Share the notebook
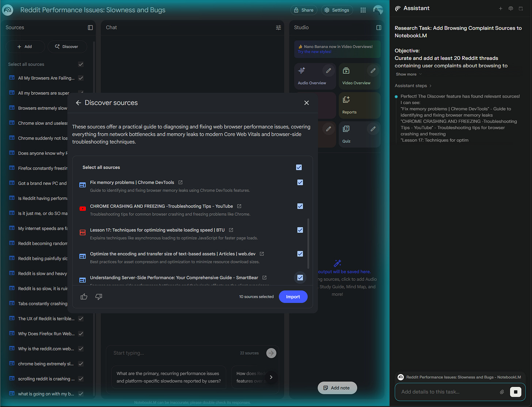The image size is (532, 407). tap(304, 10)
